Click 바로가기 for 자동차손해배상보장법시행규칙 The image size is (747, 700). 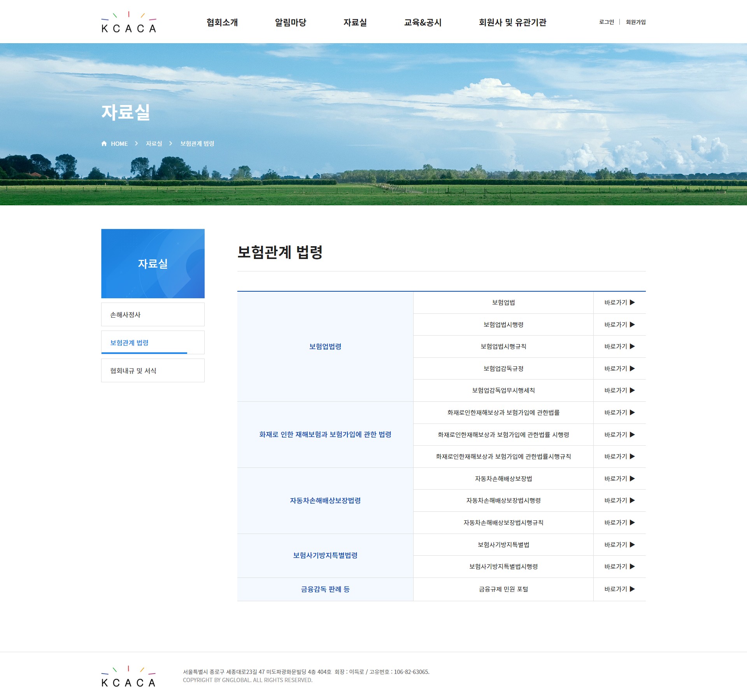[x=619, y=523]
